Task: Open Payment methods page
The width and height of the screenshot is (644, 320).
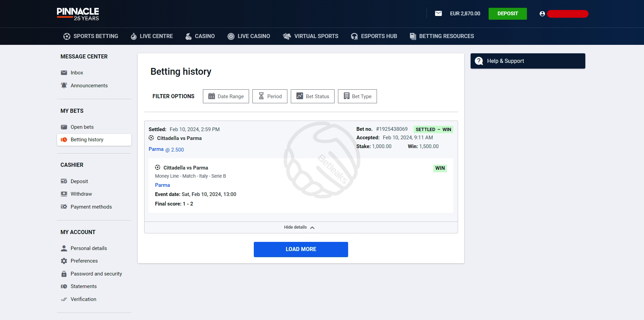Action: (91, 207)
